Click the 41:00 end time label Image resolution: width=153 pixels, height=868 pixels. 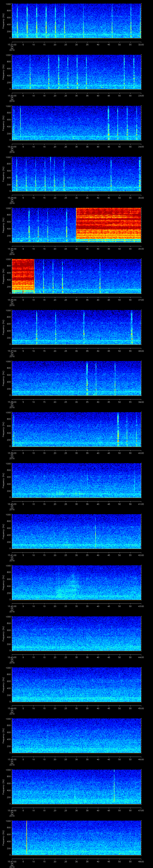click(141, 504)
